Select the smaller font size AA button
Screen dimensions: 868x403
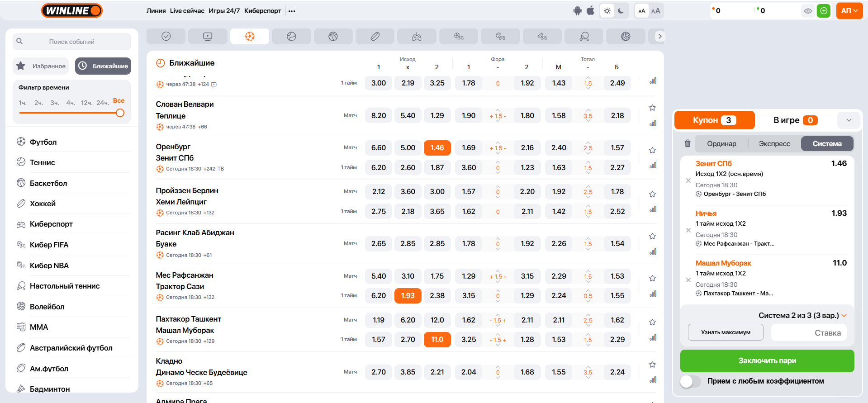(x=642, y=11)
